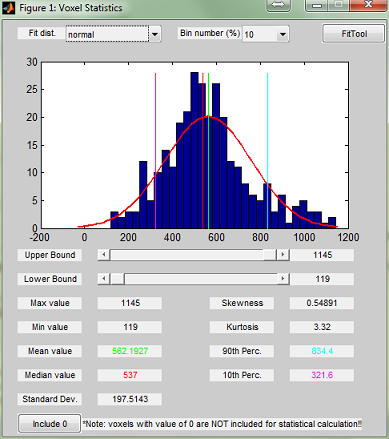Viewport: 389px width, 439px height.
Task: Click the double-arrow button in title bar
Action: click(x=278, y=5)
